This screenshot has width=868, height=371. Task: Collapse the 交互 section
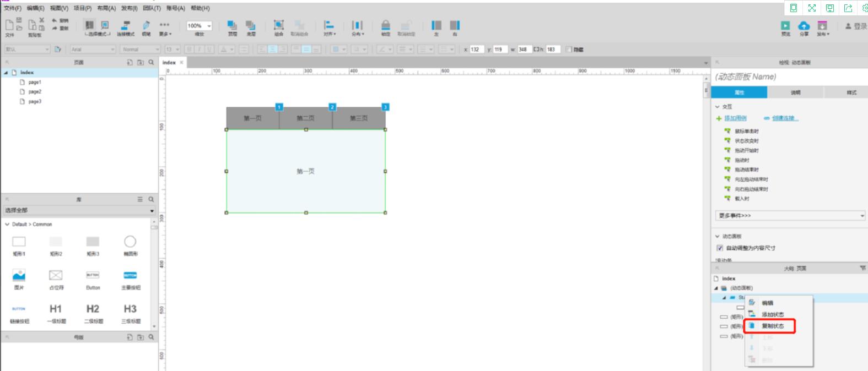tap(718, 107)
